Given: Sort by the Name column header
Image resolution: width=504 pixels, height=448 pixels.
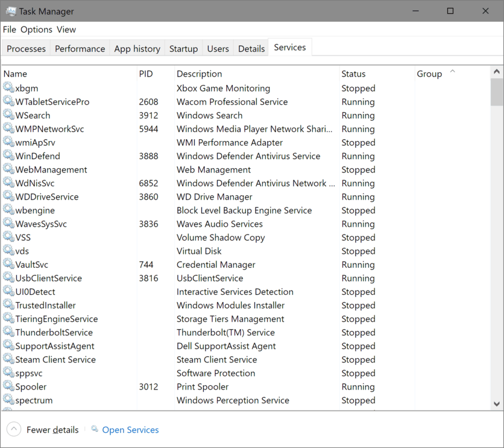Looking at the screenshot, I should tap(69, 74).
